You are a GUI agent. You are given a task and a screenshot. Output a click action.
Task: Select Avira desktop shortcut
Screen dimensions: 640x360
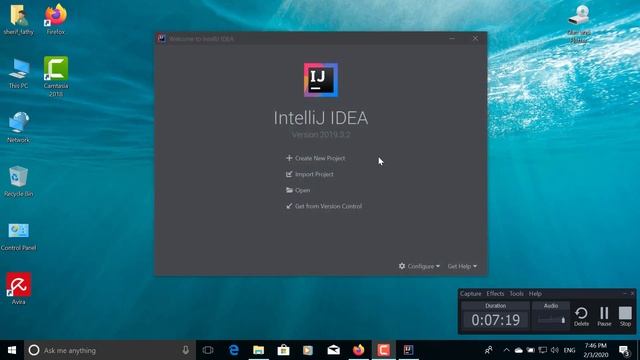18,289
